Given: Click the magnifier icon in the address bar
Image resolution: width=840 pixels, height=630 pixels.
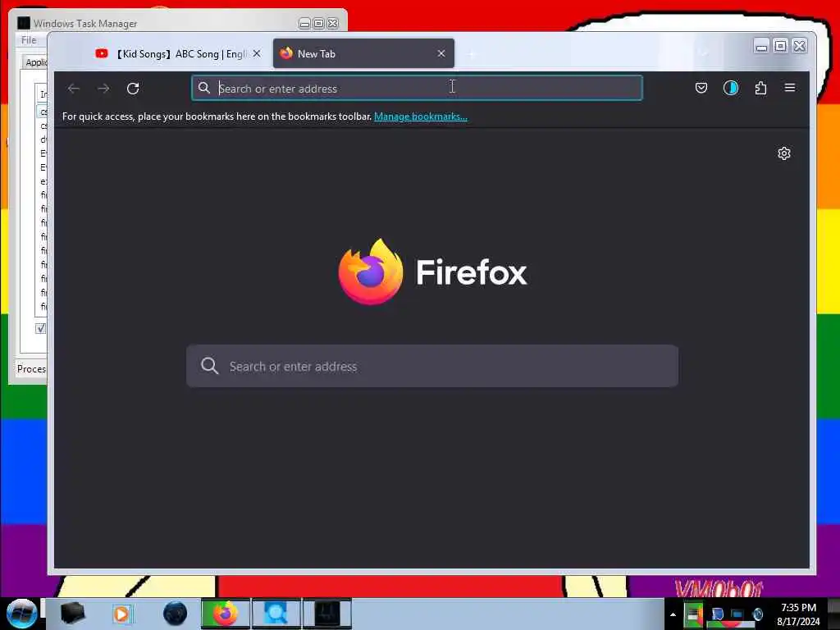Looking at the screenshot, I should click(x=204, y=88).
